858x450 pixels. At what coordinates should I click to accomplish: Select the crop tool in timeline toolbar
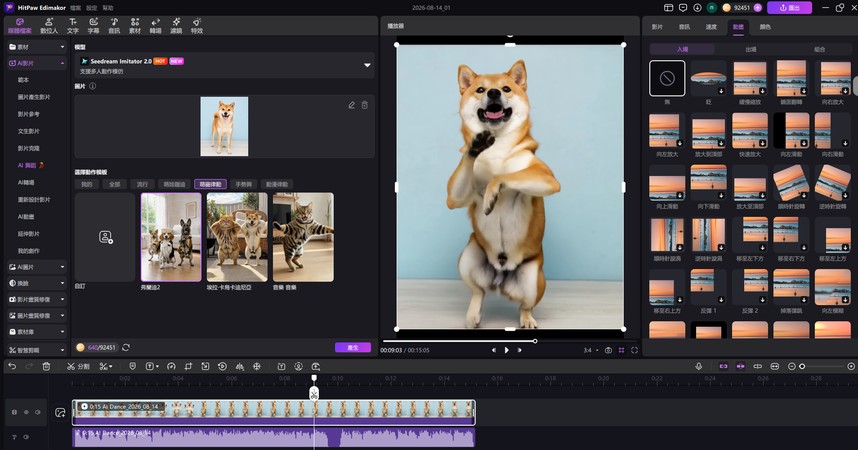point(188,366)
